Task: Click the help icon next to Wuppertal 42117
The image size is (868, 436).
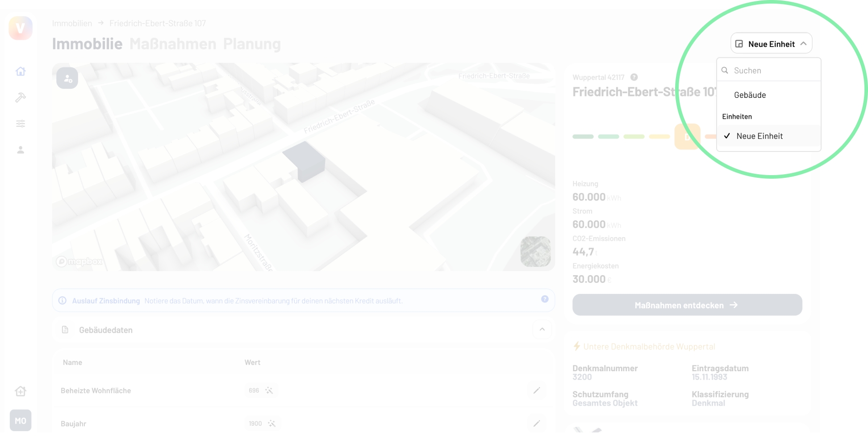Action: pyautogui.click(x=634, y=77)
